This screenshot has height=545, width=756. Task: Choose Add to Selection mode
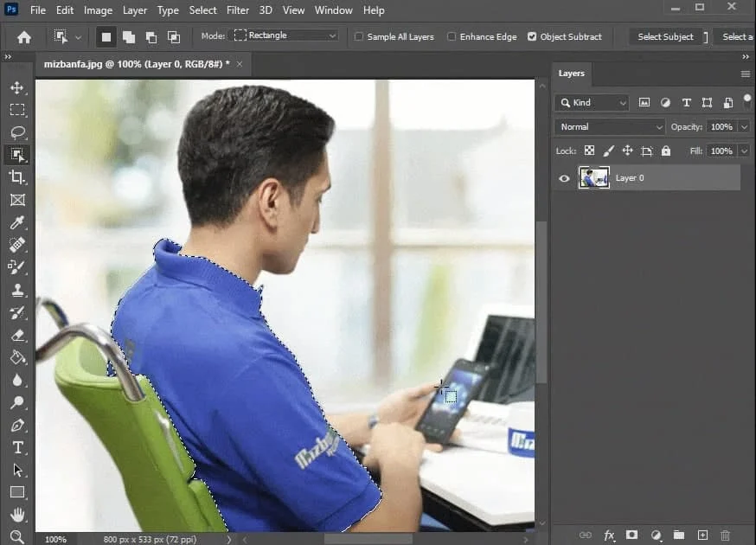click(x=129, y=36)
